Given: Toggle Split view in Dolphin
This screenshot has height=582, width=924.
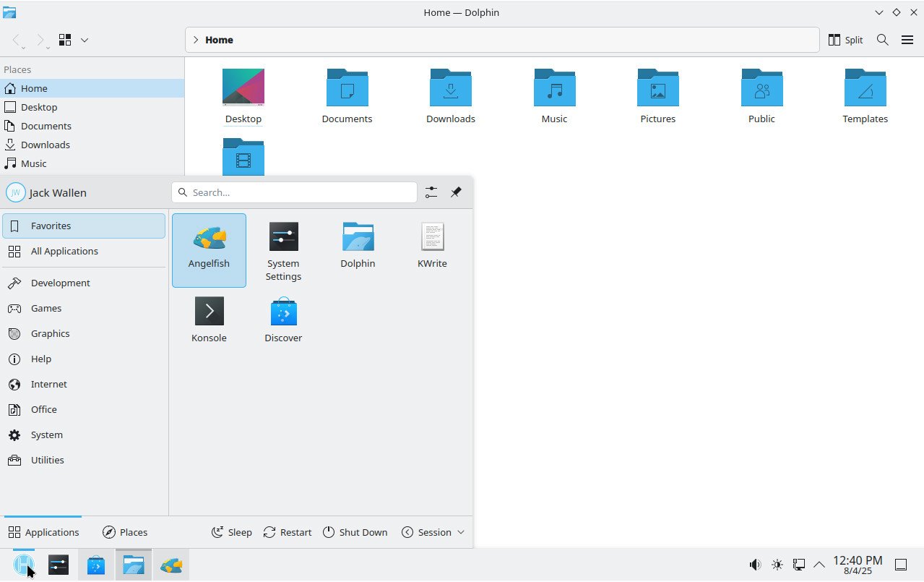Looking at the screenshot, I should (x=845, y=40).
